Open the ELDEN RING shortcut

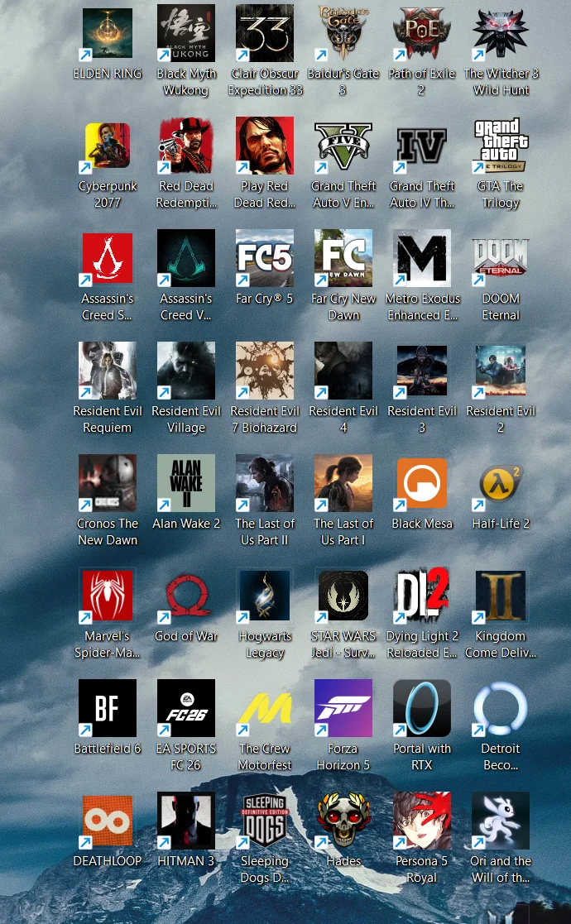coord(108,33)
